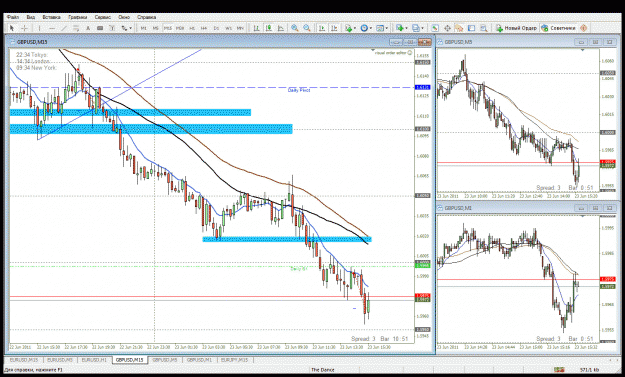Open the Графики menu
Screen dimensions: 625x377
tap(78, 17)
